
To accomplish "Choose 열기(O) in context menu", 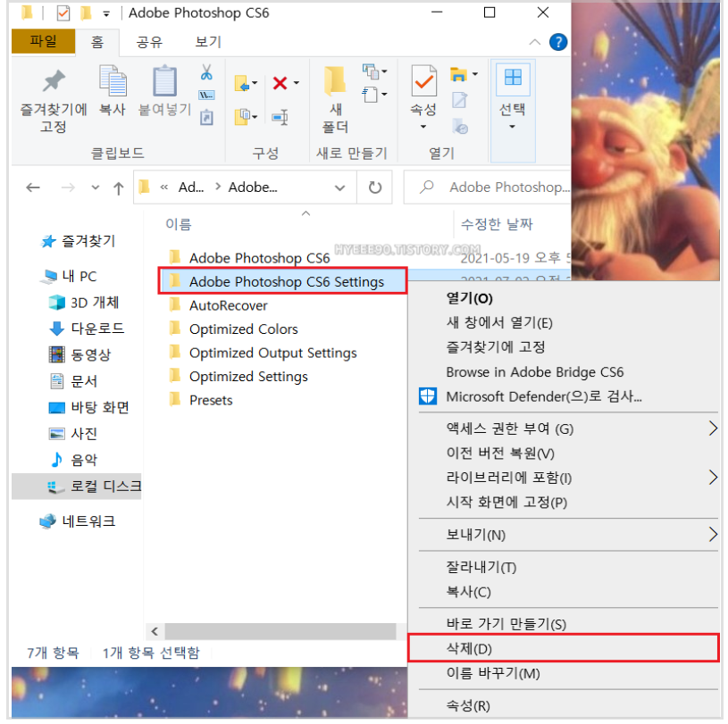I will tap(563, 298).
